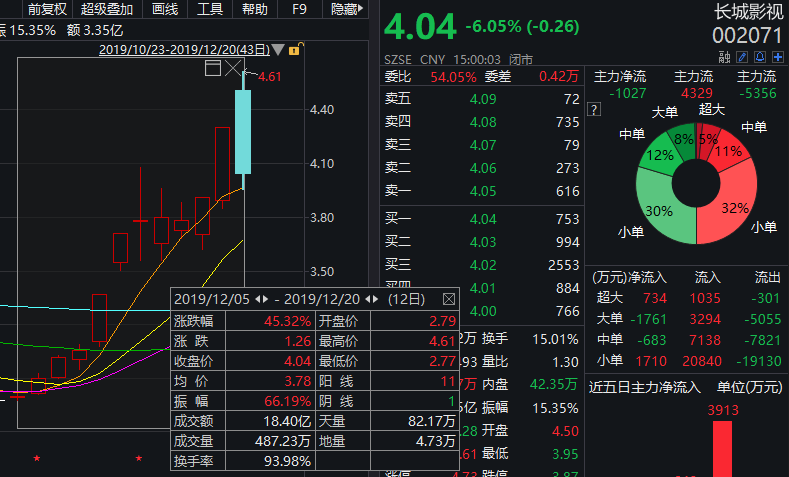789x477 pixels.
Task: Click the 委差 0.42万 value
Action: pos(559,76)
